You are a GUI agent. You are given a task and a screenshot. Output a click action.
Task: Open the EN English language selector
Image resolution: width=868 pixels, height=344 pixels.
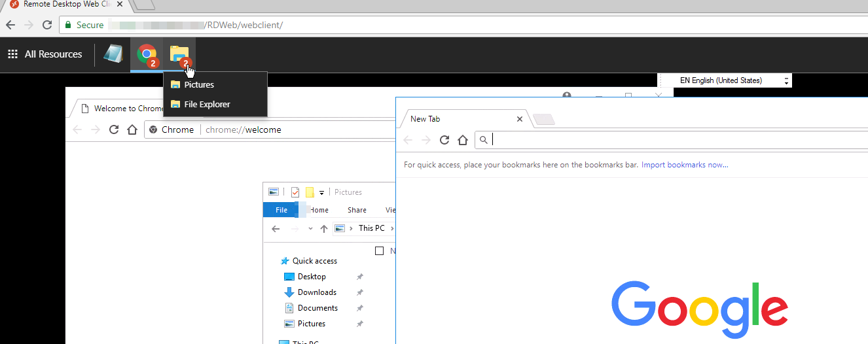tap(725, 80)
